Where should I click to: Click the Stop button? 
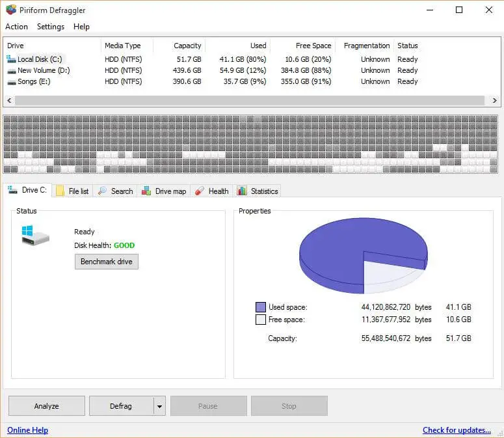(x=289, y=406)
